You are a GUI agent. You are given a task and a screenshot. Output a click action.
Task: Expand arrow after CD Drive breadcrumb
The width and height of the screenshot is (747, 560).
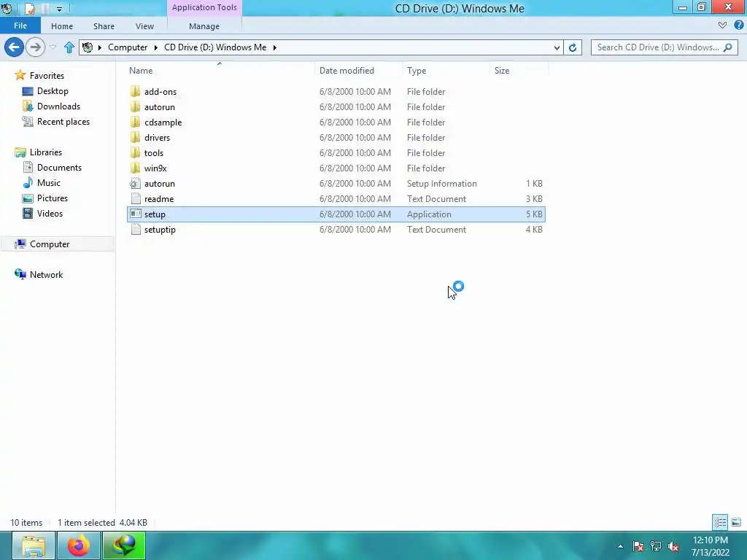tap(274, 47)
